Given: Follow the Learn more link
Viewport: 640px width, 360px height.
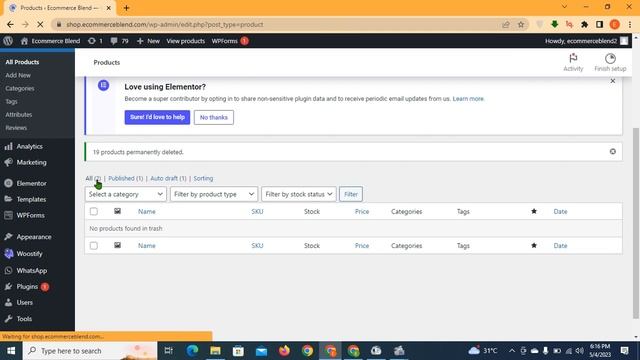Looking at the screenshot, I should click(x=468, y=99).
